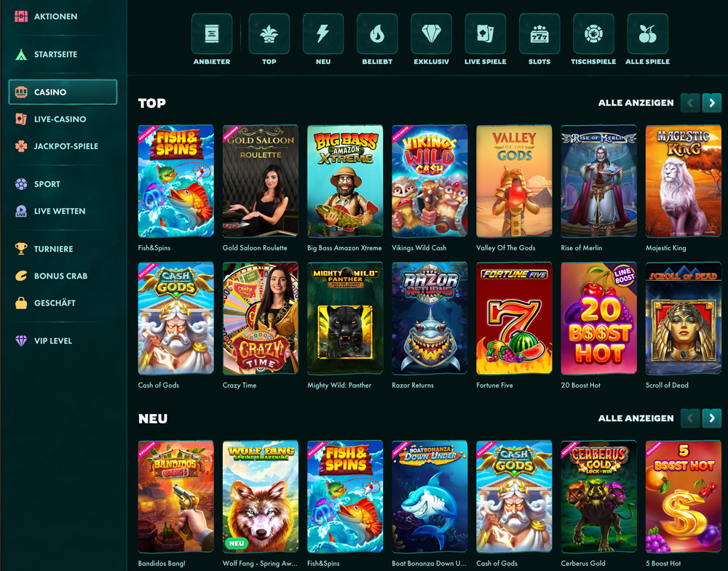Click the Geschäft shopping bag icon
The height and width of the screenshot is (571, 728).
(21, 303)
